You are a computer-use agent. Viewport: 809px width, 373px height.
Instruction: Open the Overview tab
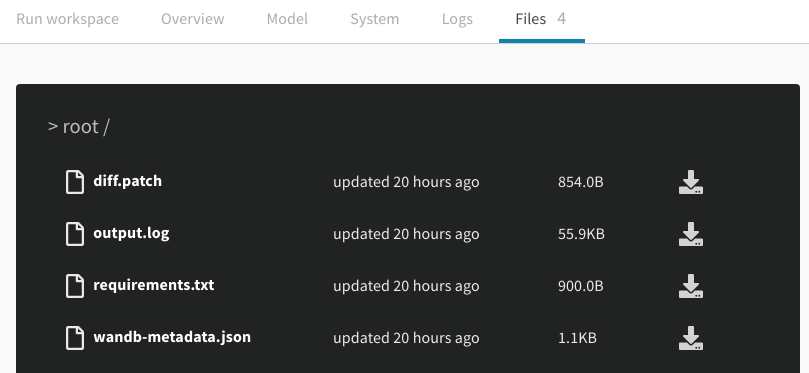(192, 19)
